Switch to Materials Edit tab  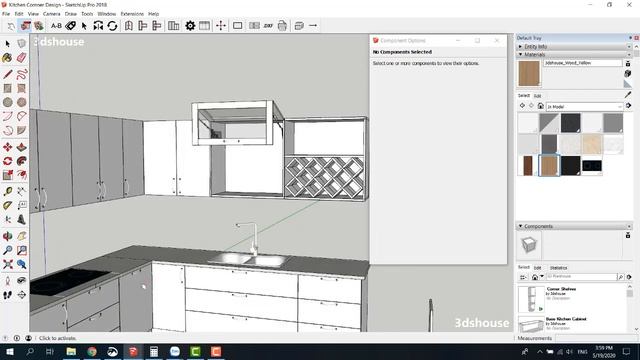click(538, 96)
